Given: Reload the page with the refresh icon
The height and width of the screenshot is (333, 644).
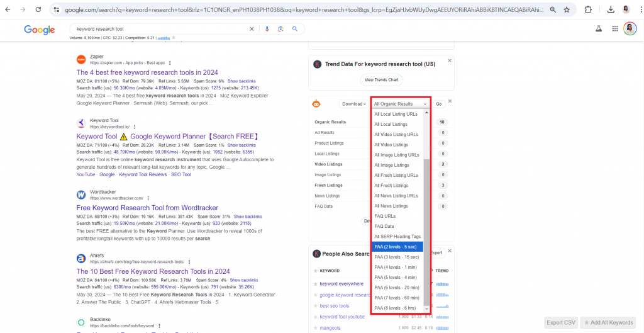Looking at the screenshot, I should tap(38, 9).
